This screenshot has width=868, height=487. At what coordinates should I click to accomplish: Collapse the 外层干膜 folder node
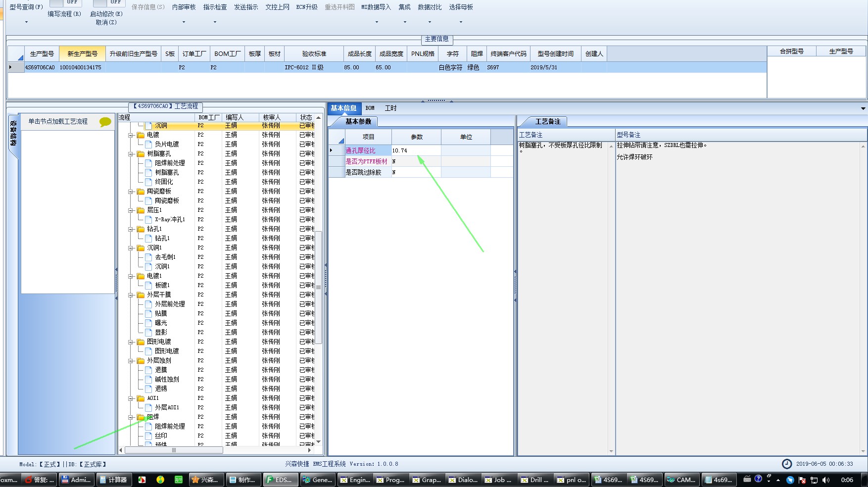(131, 295)
